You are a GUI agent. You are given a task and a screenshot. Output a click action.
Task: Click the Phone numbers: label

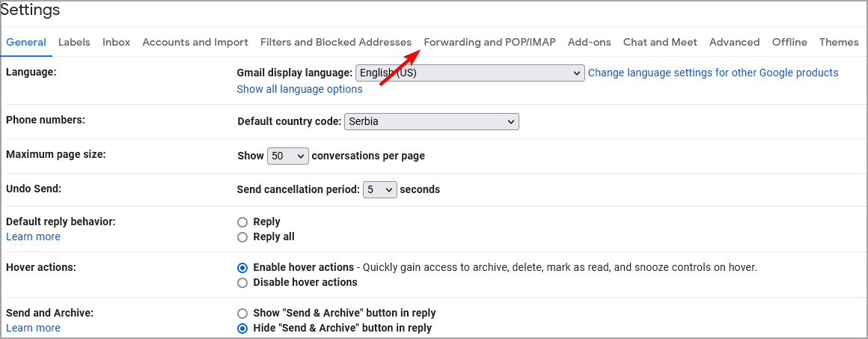(46, 120)
